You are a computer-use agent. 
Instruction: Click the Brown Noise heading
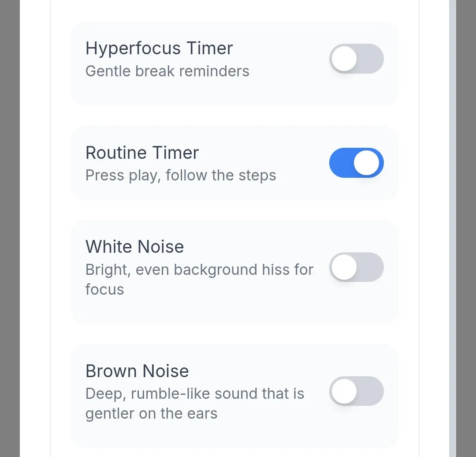[137, 371]
